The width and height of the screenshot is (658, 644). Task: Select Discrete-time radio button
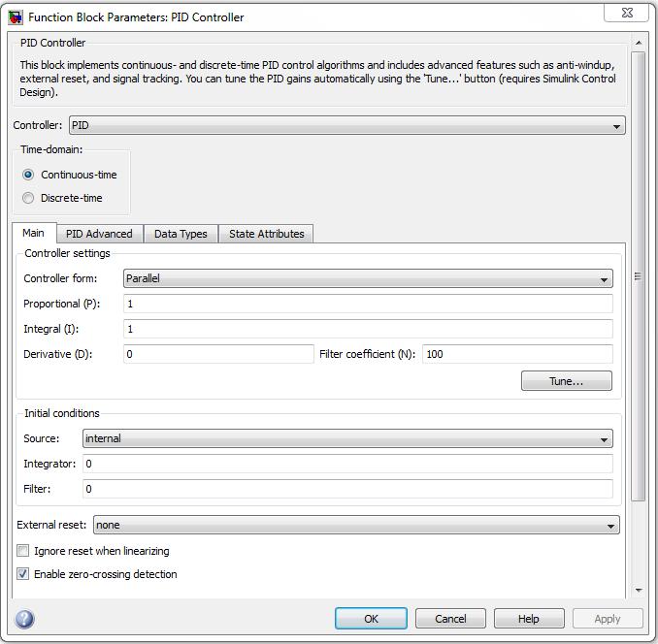(28, 198)
